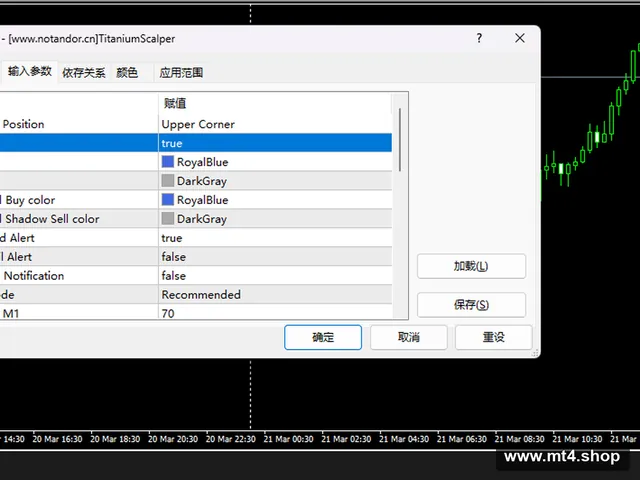Click the help question mark icon
640x480 pixels.
coord(479,38)
